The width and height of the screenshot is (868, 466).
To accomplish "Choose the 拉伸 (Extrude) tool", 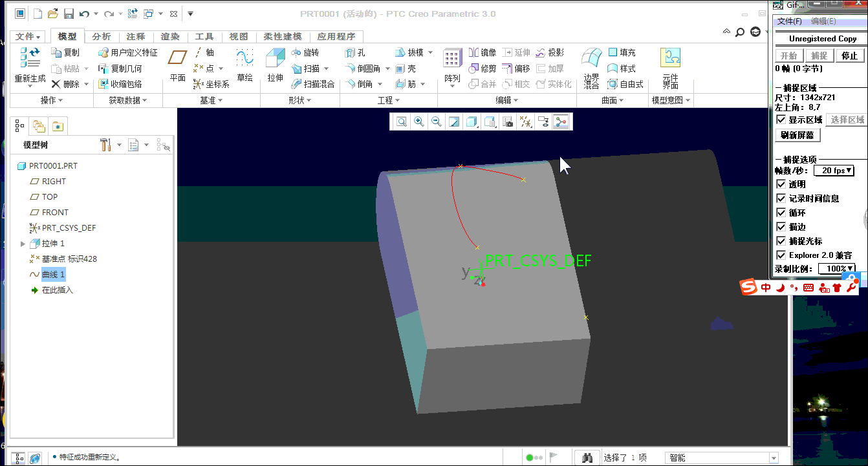I will [276, 66].
